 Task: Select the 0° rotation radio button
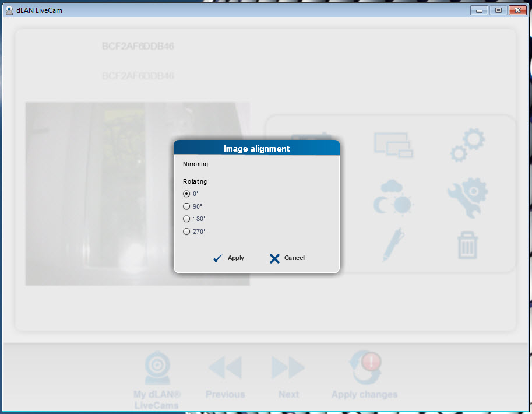pos(186,194)
